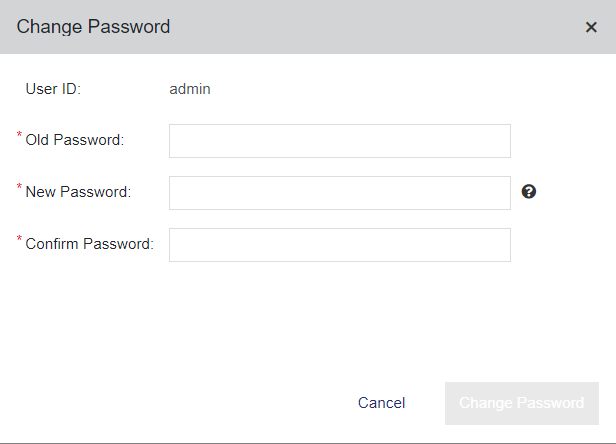Select the red asterisk beside Old Password

[19, 135]
